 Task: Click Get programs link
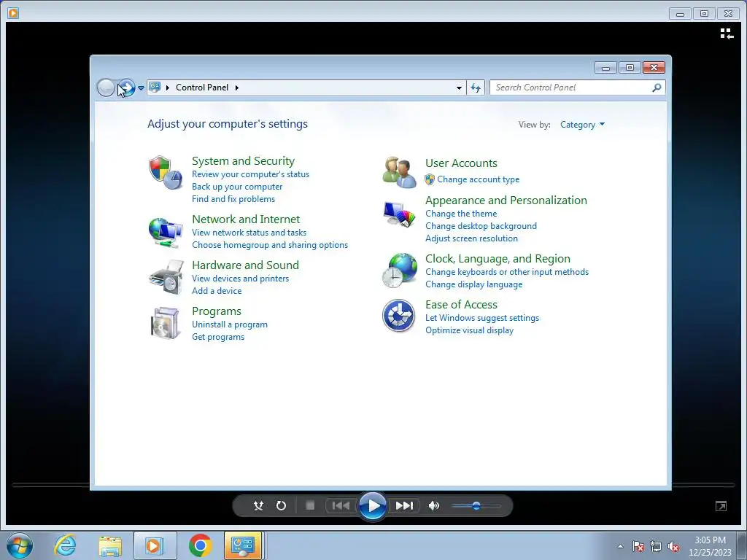coord(218,337)
